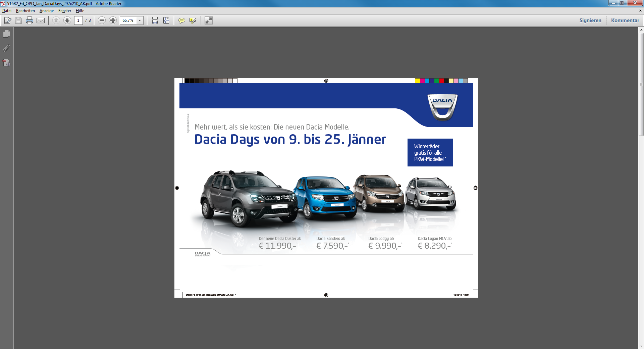Save the file with the floppy icon
Image resolution: width=644 pixels, height=349 pixels.
(x=18, y=20)
